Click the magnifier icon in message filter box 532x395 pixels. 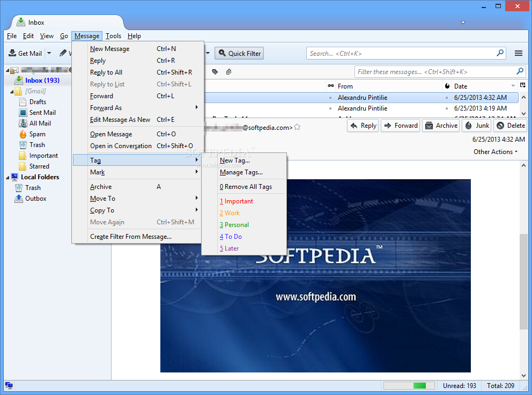click(x=520, y=71)
